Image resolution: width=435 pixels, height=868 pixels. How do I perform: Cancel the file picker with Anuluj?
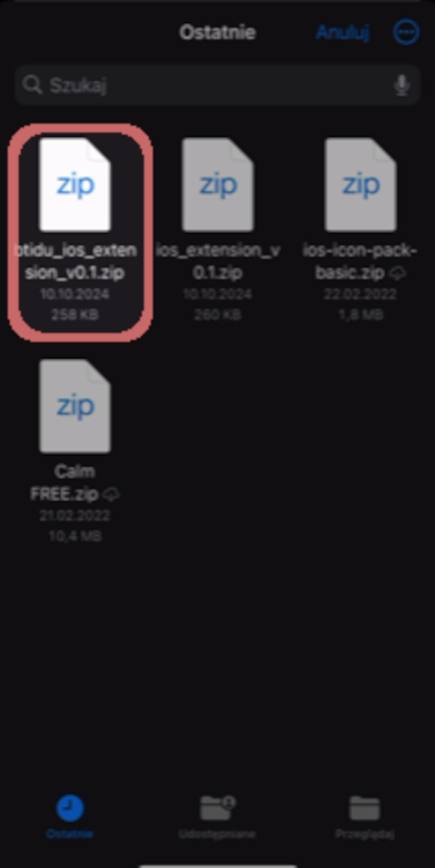pyautogui.click(x=343, y=32)
